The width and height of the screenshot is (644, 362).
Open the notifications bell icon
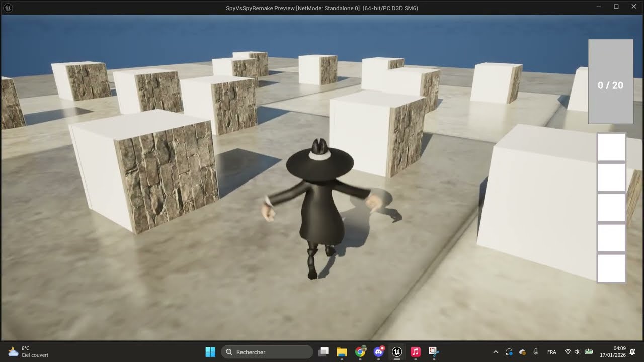click(633, 352)
